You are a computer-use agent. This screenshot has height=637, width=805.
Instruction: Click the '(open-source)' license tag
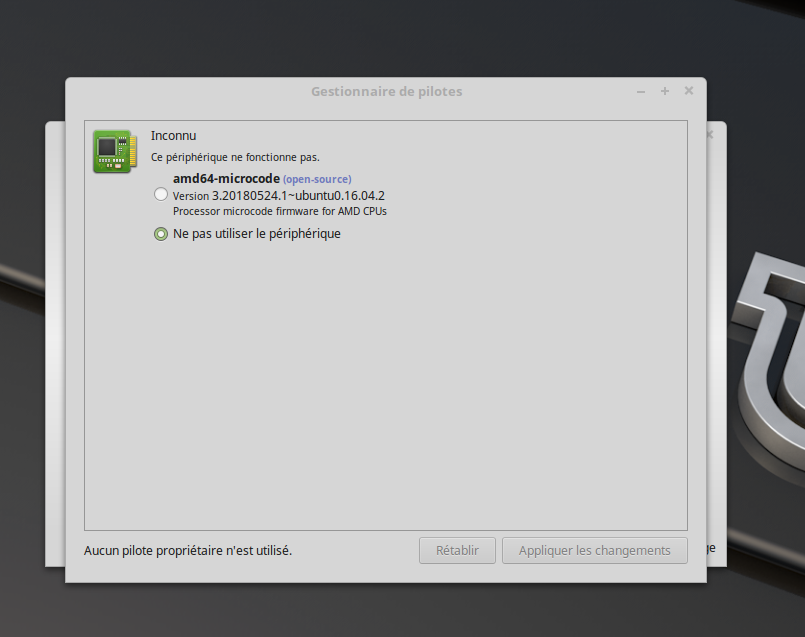point(317,179)
